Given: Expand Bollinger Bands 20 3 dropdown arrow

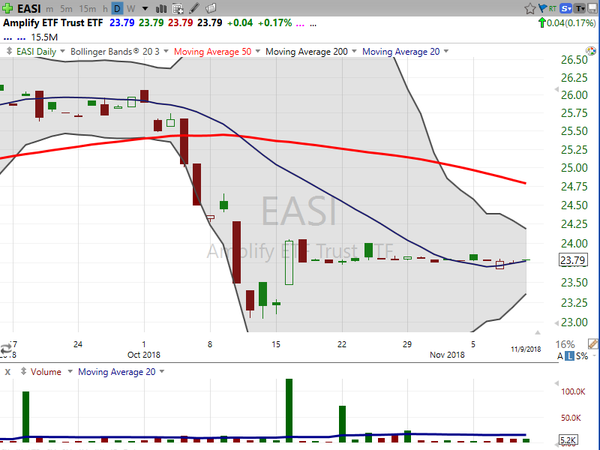Looking at the screenshot, I should (166, 51).
